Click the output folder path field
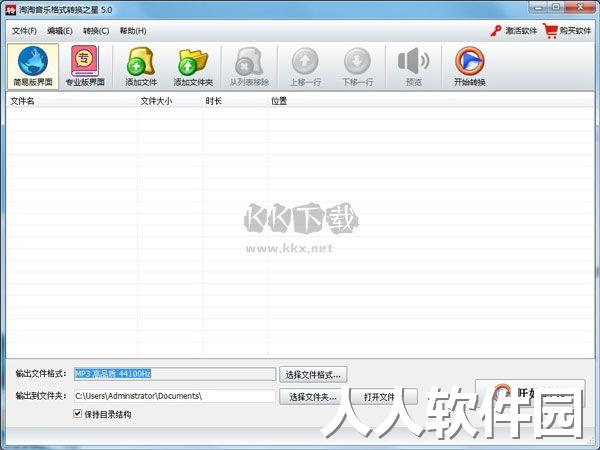This screenshot has width=600, height=450. (175, 396)
